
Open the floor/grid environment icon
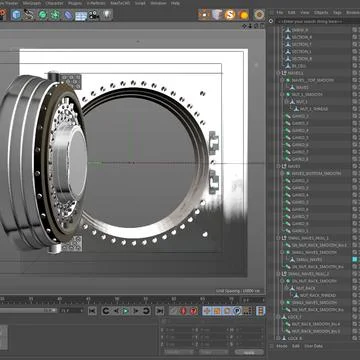tap(81, 15)
